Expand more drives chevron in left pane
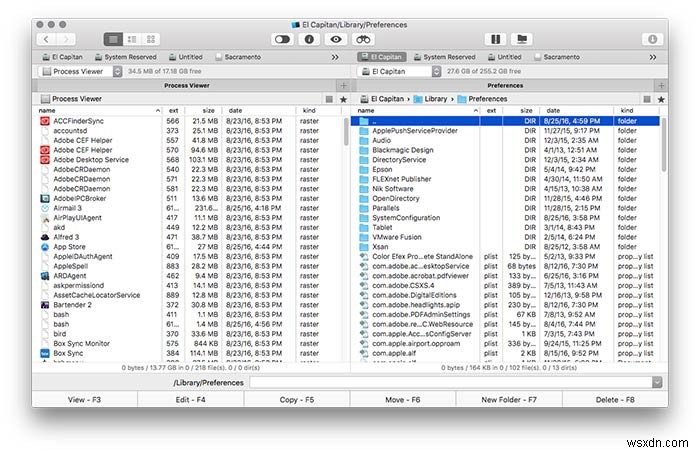700x453 pixels. pyautogui.click(x=335, y=57)
